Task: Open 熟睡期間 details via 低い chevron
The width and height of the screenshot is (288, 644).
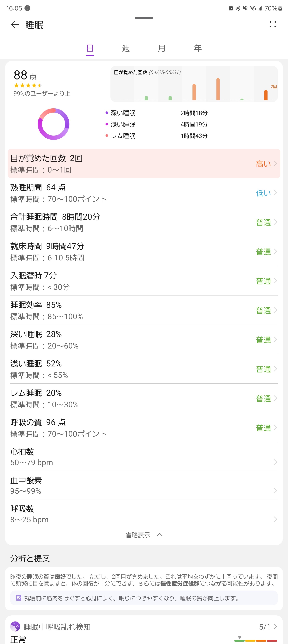Action: 275,193
